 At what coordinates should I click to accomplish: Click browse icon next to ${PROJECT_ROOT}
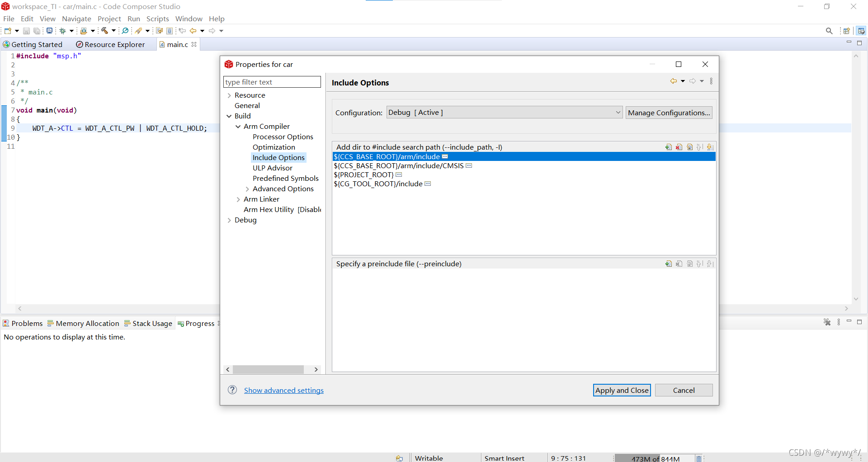pyautogui.click(x=399, y=175)
